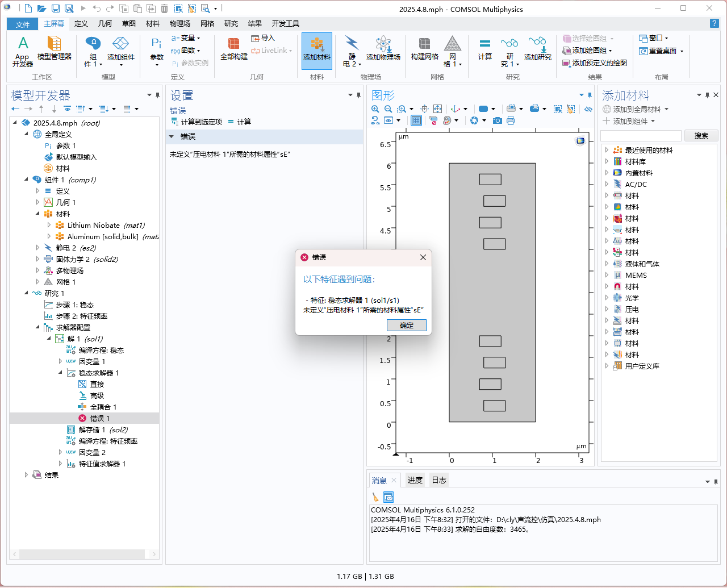Expand the 结果 tree node
727x588 pixels.
click(x=26, y=475)
